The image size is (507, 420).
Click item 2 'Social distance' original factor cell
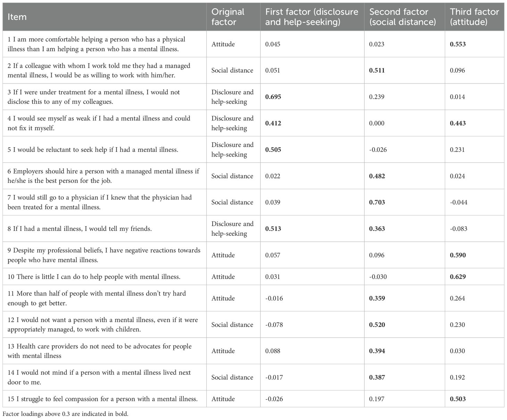click(232, 70)
